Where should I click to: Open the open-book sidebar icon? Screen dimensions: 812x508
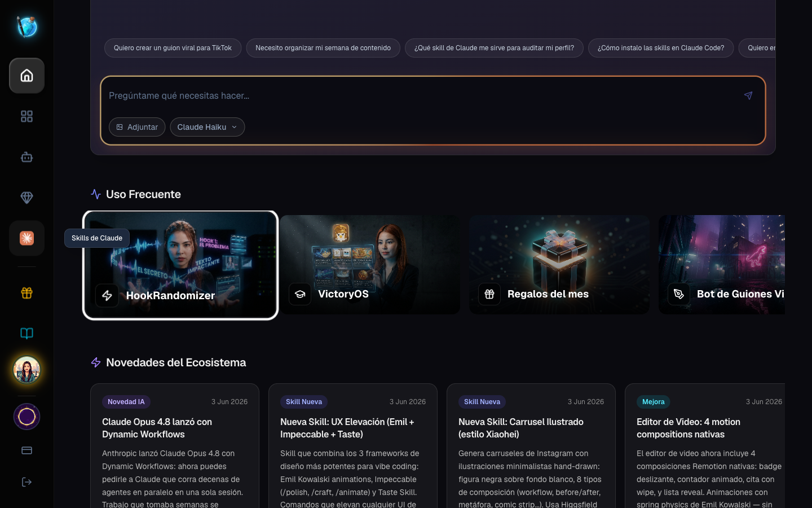coord(27,333)
